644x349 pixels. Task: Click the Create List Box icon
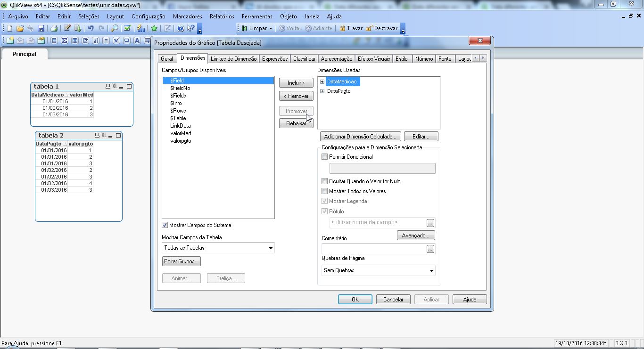(54, 41)
